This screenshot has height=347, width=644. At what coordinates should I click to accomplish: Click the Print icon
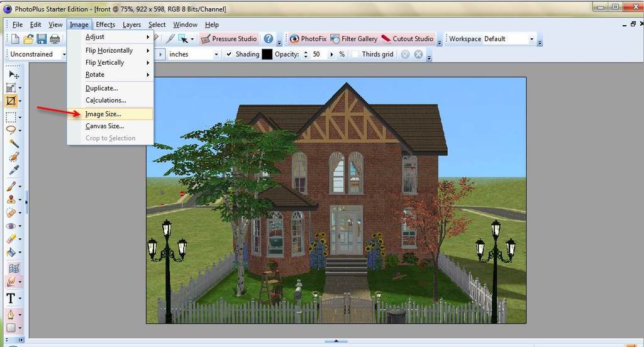point(55,39)
